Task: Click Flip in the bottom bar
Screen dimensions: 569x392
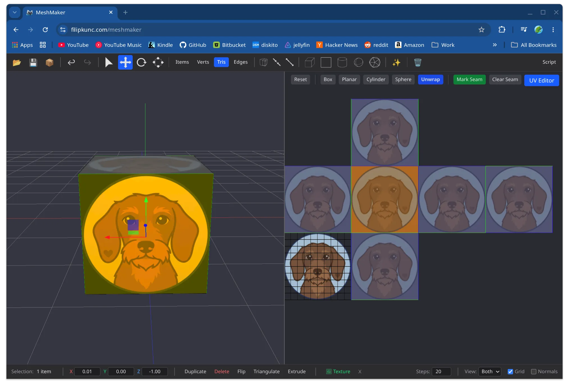Action: tap(241, 372)
